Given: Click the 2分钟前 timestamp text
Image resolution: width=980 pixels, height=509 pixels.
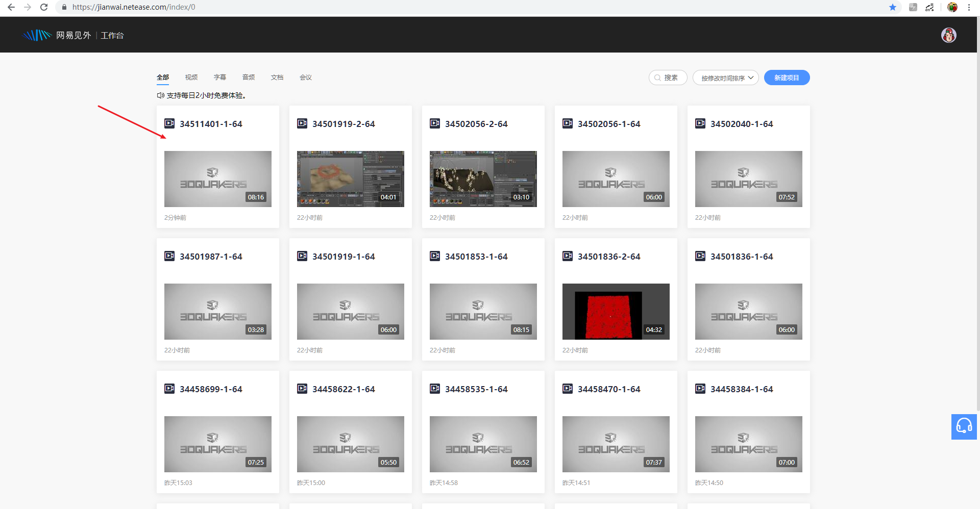Looking at the screenshot, I should click(x=175, y=218).
